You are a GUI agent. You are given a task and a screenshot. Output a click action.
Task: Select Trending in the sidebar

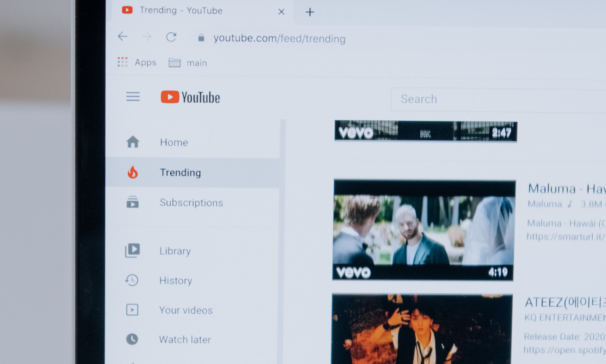(192, 172)
